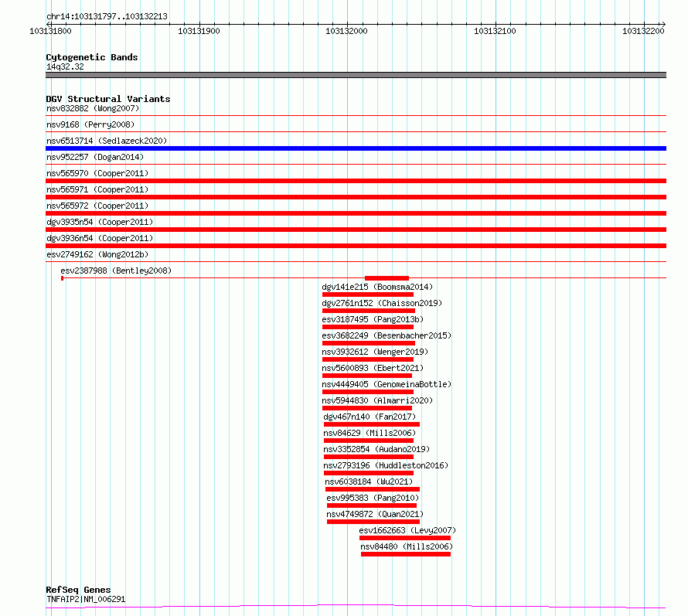Screen dimensions: 688x616
Task: Open nsv565971 (Cooper2011) label
Action: tap(97, 189)
